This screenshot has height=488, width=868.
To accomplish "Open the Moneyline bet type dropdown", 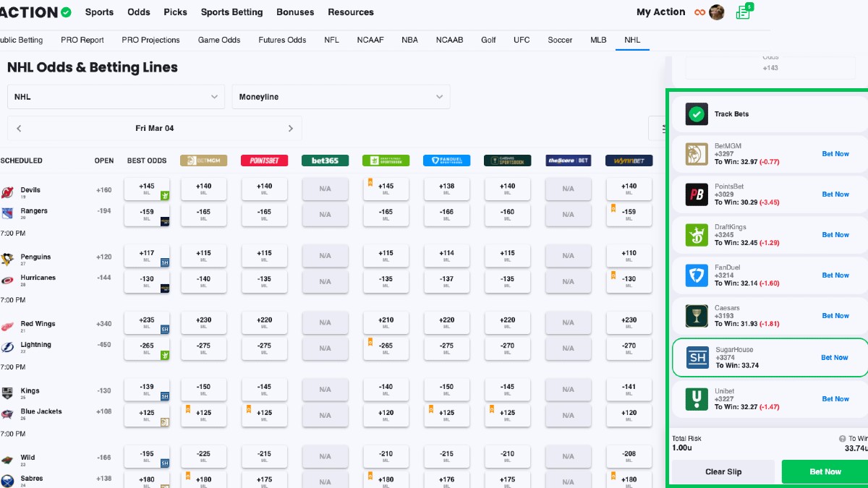I will [341, 97].
